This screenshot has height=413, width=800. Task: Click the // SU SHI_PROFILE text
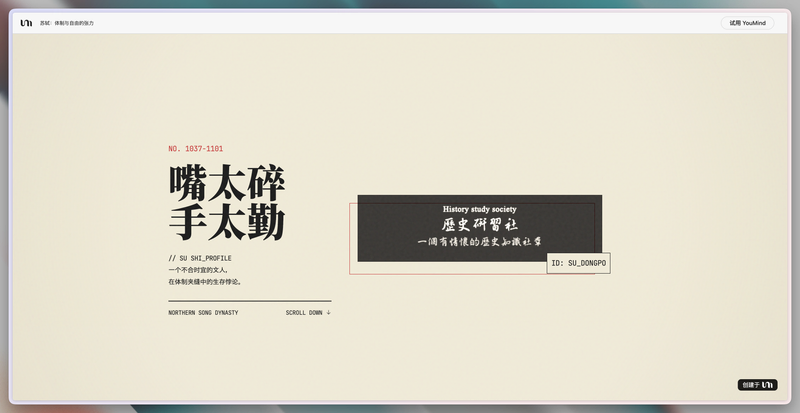pyautogui.click(x=199, y=258)
